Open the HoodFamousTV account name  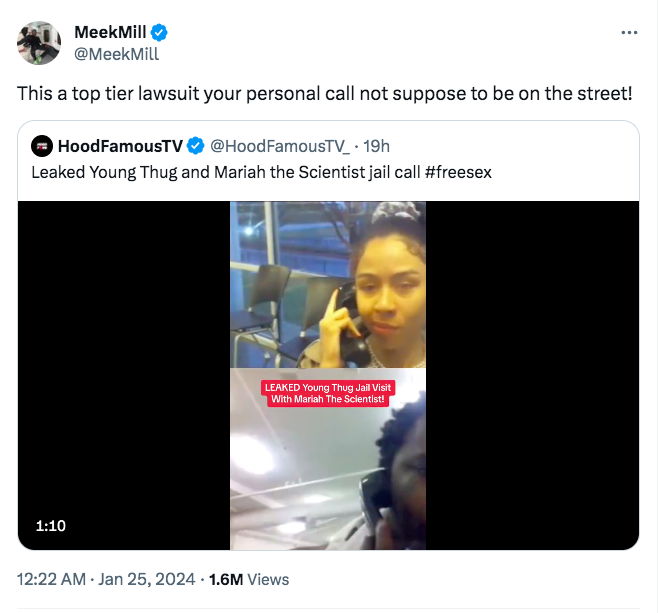(x=120, y=146)
